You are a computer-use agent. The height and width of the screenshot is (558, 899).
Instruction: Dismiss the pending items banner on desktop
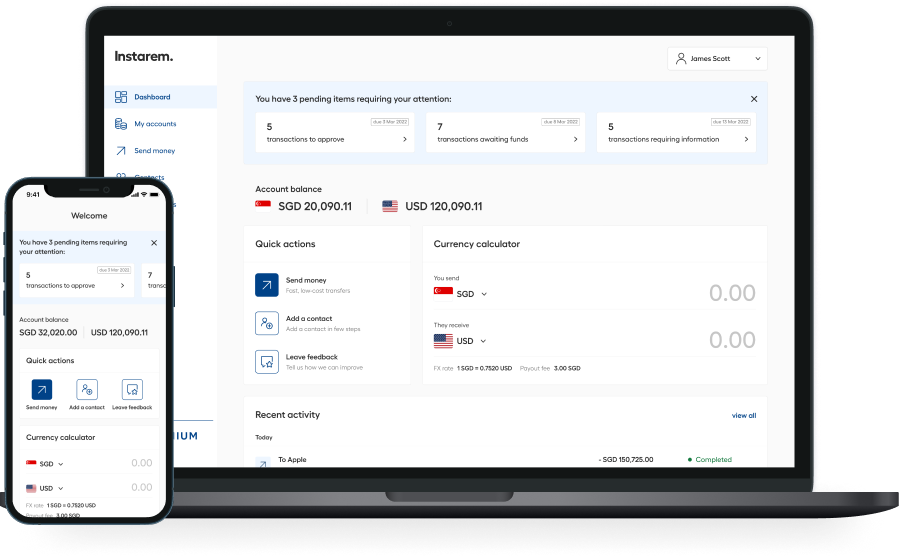[x=754, y=99]
